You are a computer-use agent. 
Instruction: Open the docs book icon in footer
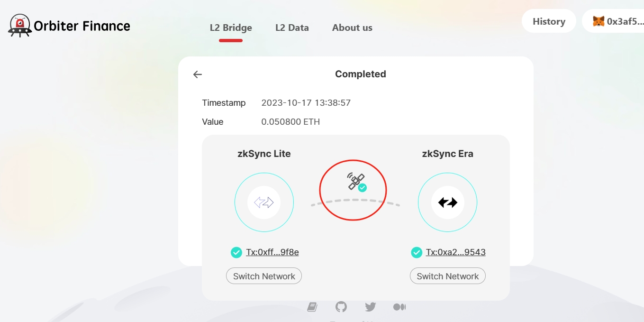tap(312, 307)
